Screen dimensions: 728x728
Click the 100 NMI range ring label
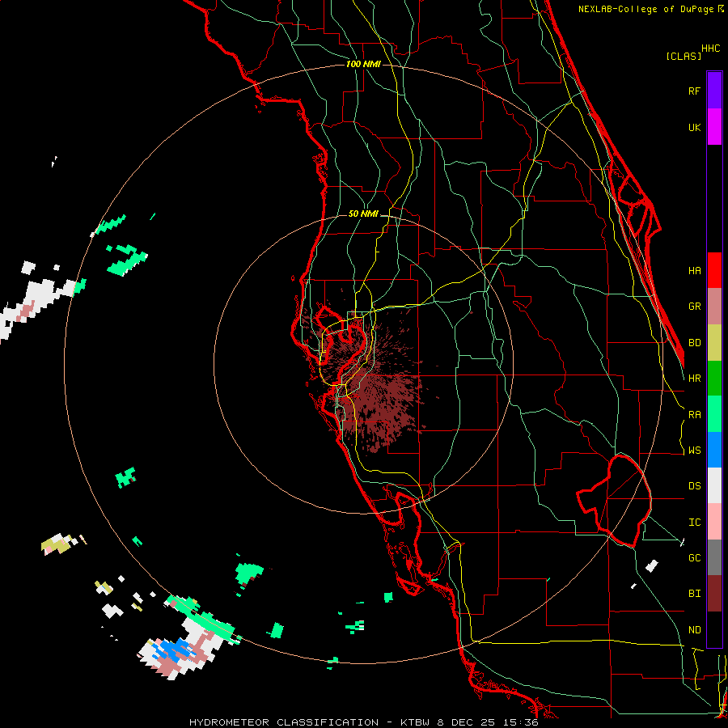[363, 64]
